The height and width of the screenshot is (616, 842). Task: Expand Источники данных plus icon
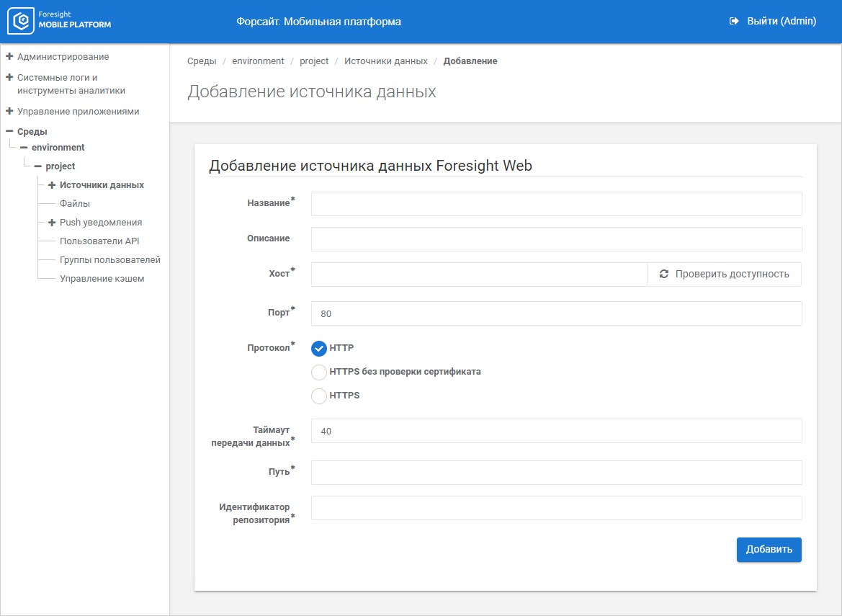[x=52, y=185]
